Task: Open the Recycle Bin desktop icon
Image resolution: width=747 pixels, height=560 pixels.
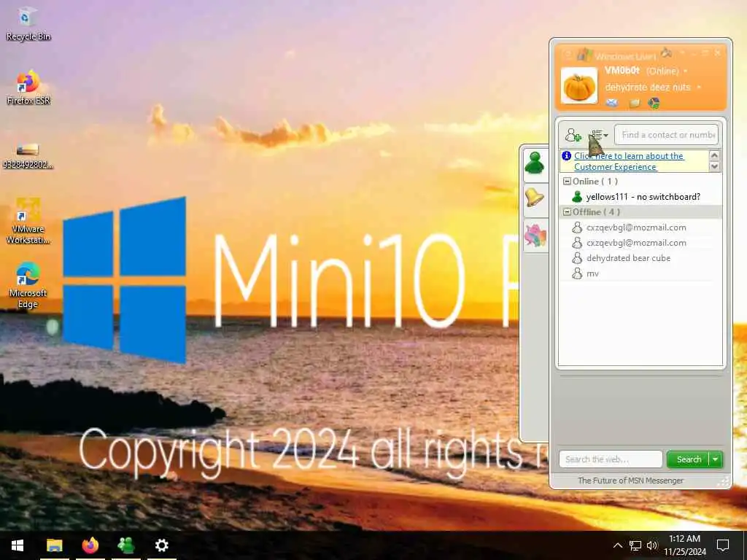Action: click(28, 24)
